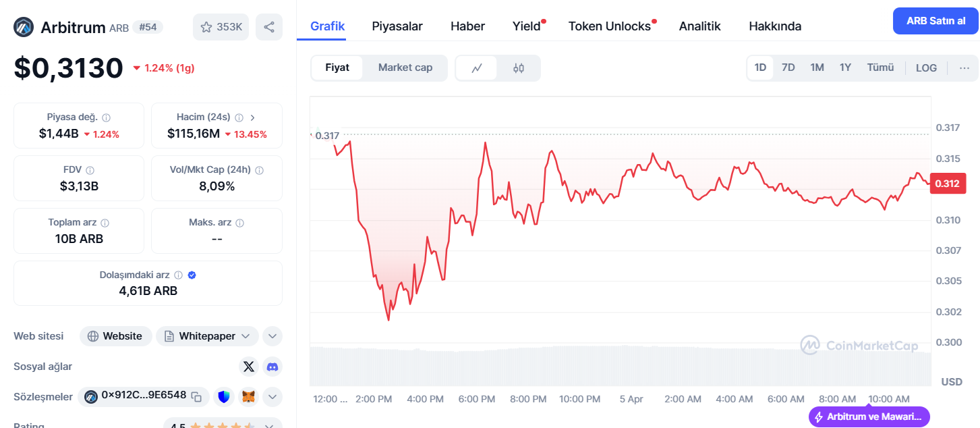
Task: Set chart range to Tümü
Action: (880, 68)
